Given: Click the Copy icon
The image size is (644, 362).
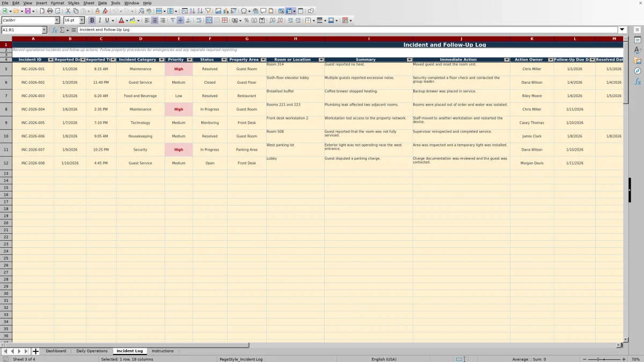Looking at the screenshot, I should tap(76, 11).
